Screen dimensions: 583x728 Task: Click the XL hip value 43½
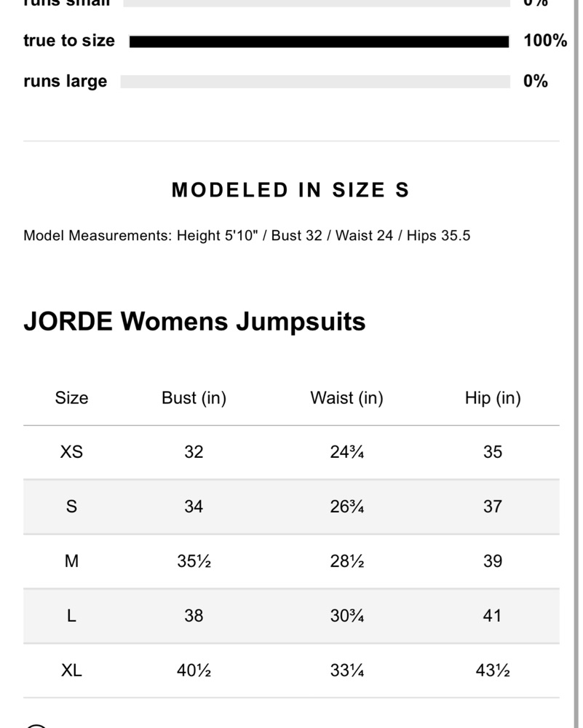click(493, 670)
